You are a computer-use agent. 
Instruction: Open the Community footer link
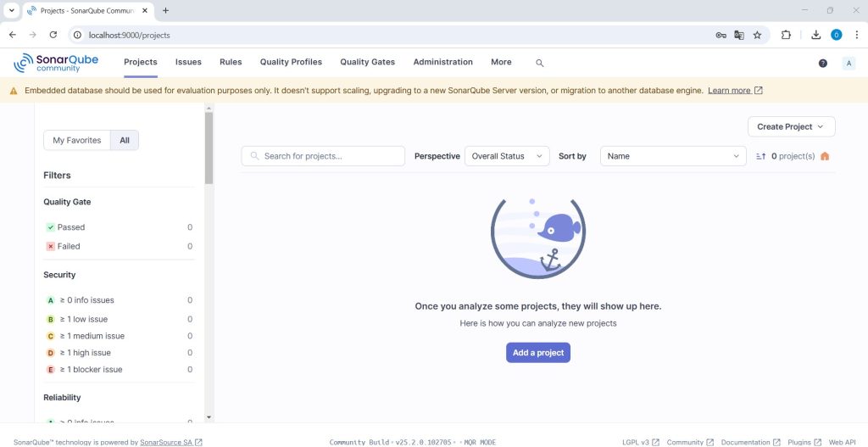point(690,442)
